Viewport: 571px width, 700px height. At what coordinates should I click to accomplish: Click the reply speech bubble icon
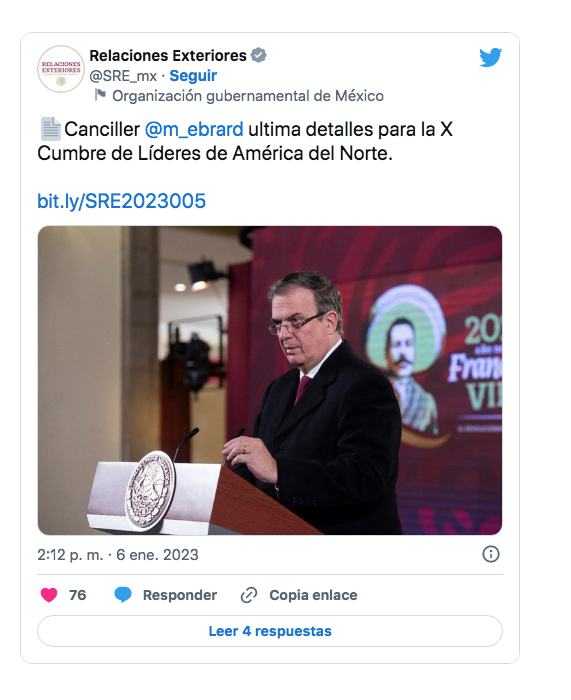[123, 595]
